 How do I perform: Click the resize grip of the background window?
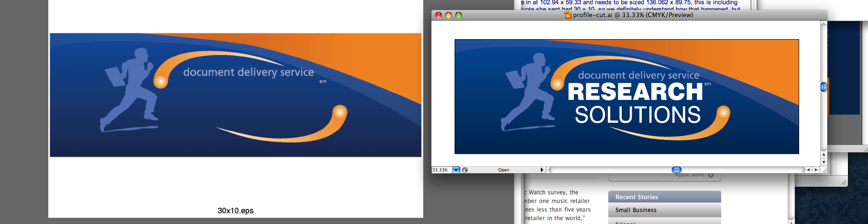[844, 182]
